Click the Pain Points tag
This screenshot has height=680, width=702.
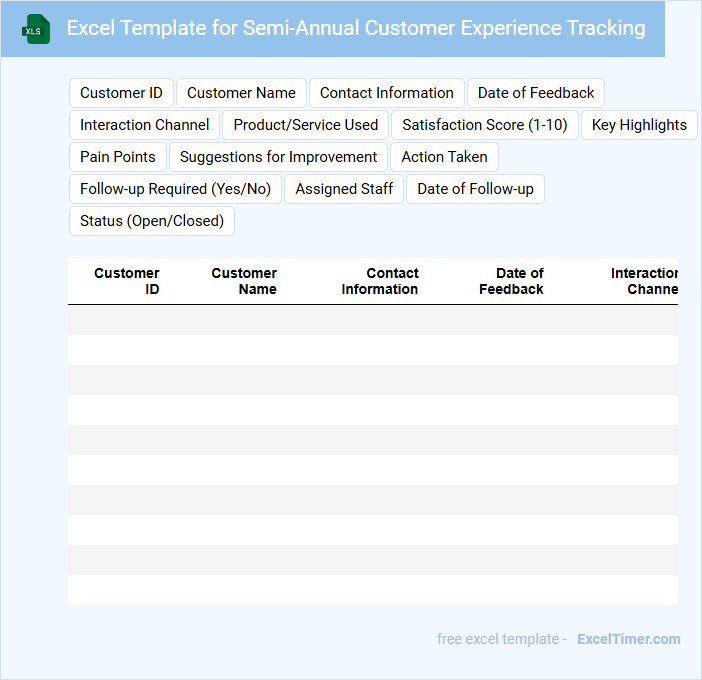pos(118,157)
